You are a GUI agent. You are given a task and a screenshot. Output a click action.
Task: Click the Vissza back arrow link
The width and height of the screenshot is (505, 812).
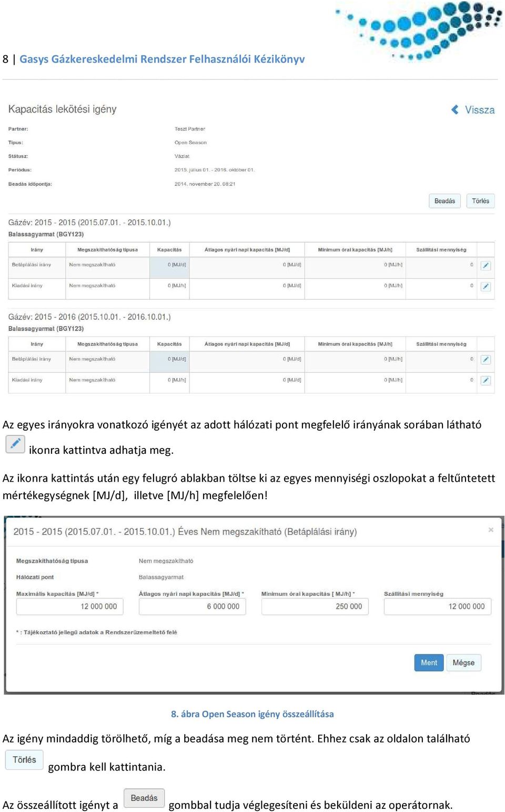[473, 110]
